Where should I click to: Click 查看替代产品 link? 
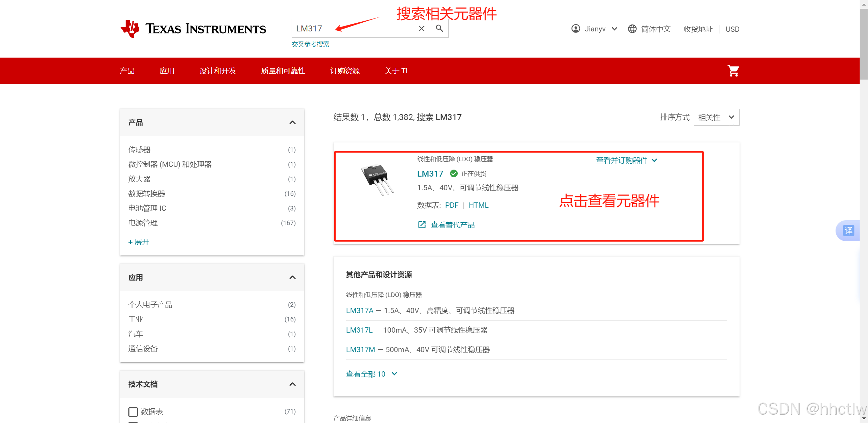[453, 225]
